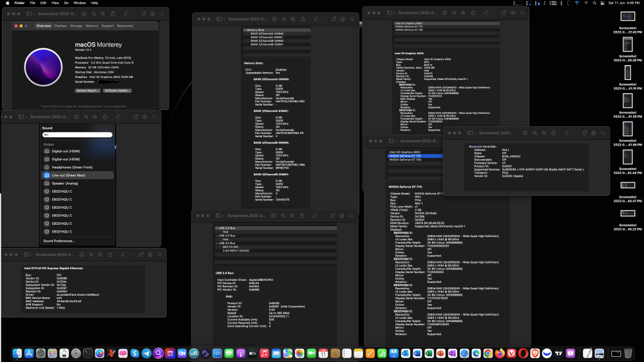Select desktop file Screenshot ending 39.29 PM
The image size is (644, 362).
tap(627, 50)
